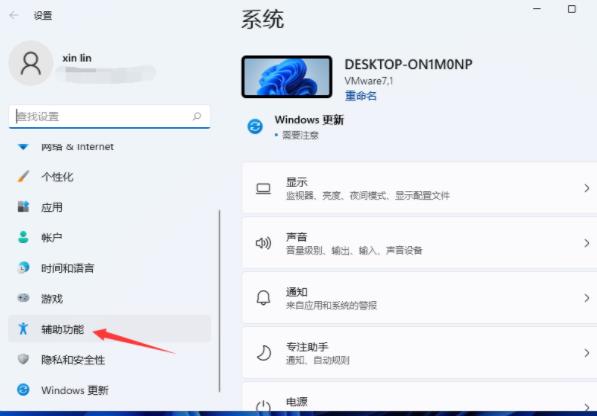Screen dimensions: 597x416
Task: Open the 声音 sound settings card
Action: (x=420, y=243)
